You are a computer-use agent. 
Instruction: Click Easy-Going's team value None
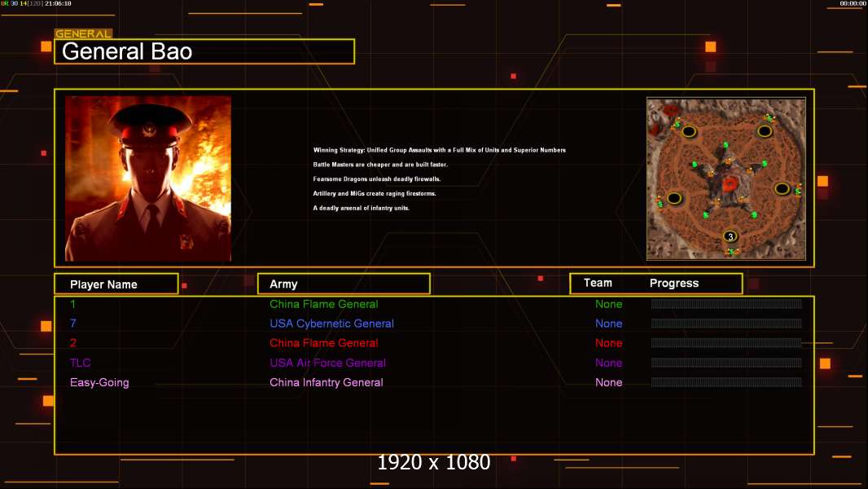pos(608,382)
